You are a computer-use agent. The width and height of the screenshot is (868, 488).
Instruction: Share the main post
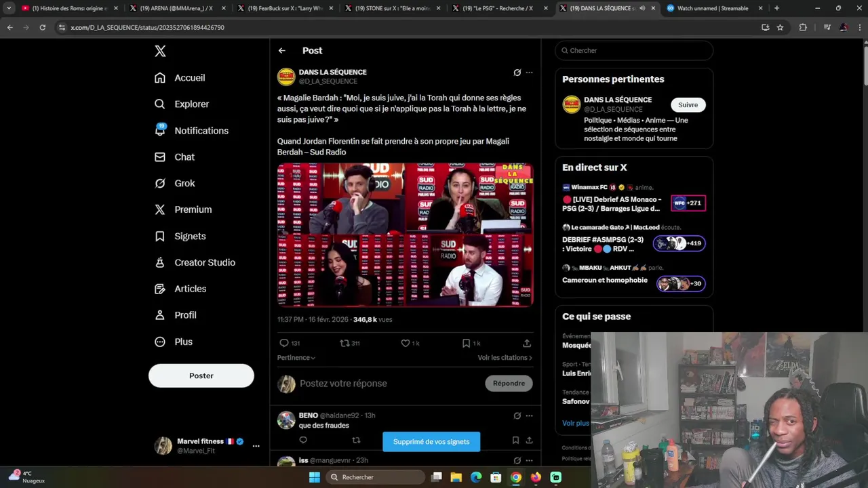click(x=527, y=343)
